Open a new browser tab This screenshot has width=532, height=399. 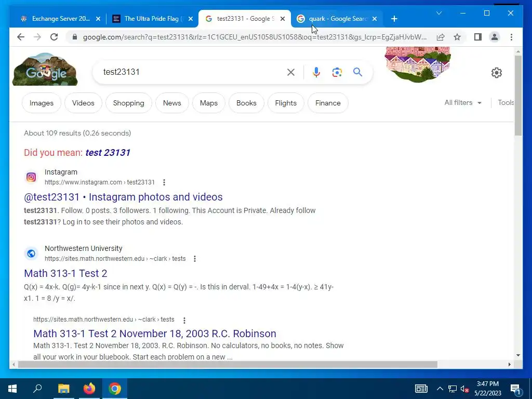point(394,19)
